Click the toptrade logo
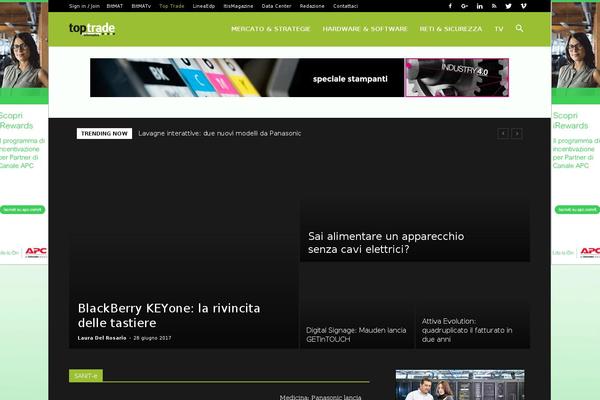 pyautogui.click(x=92, y=29)
